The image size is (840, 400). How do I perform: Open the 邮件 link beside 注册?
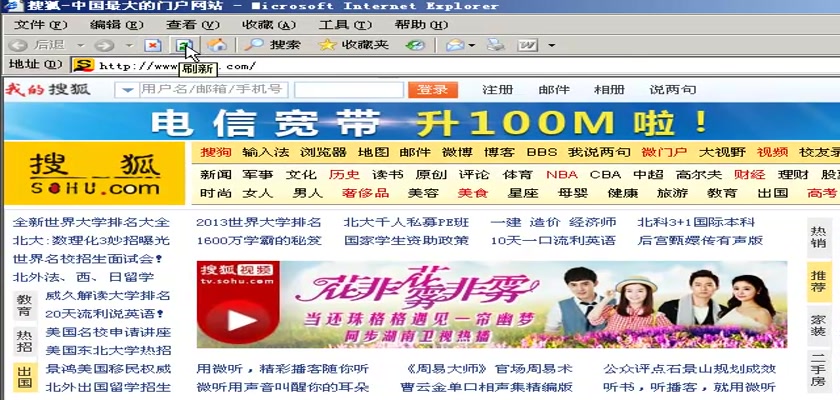coord(554,89)
